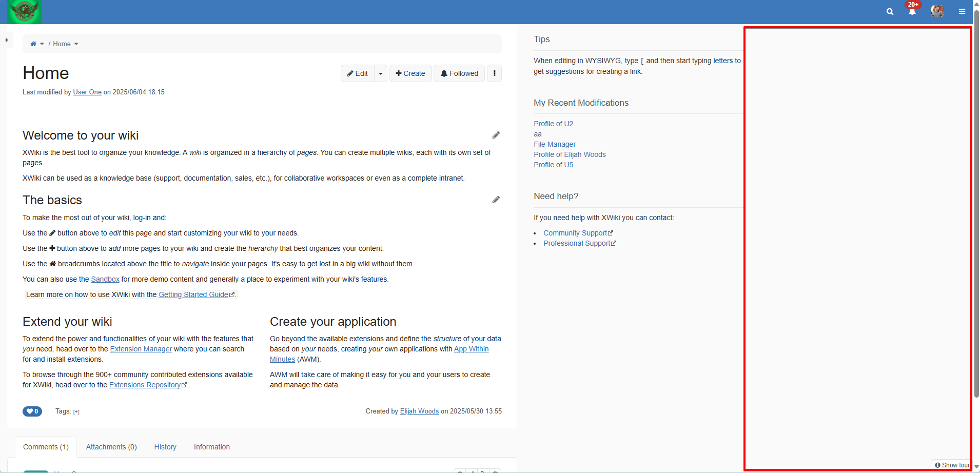Click the 'Need help?' panel heading
Screen dimensions: 980x473
(x=556, y=196)
